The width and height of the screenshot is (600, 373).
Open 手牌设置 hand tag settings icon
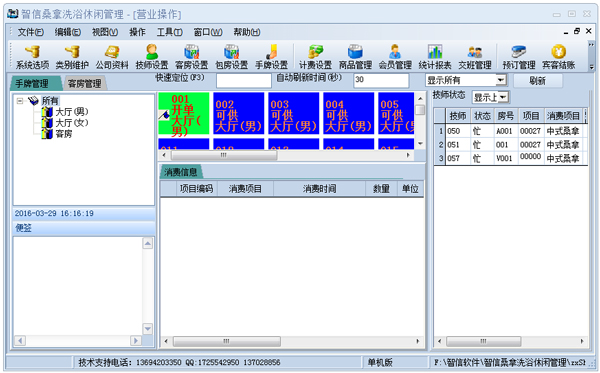[x=271, y=57]
